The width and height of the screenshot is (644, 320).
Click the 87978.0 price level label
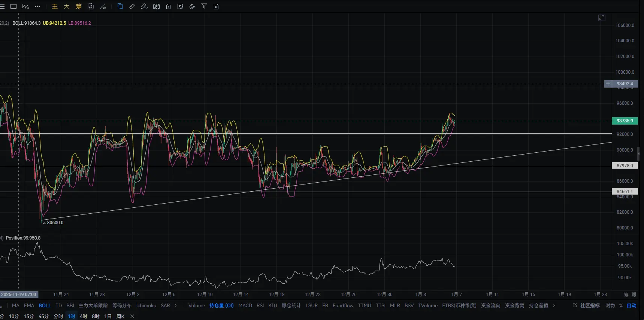coord(625,165)
